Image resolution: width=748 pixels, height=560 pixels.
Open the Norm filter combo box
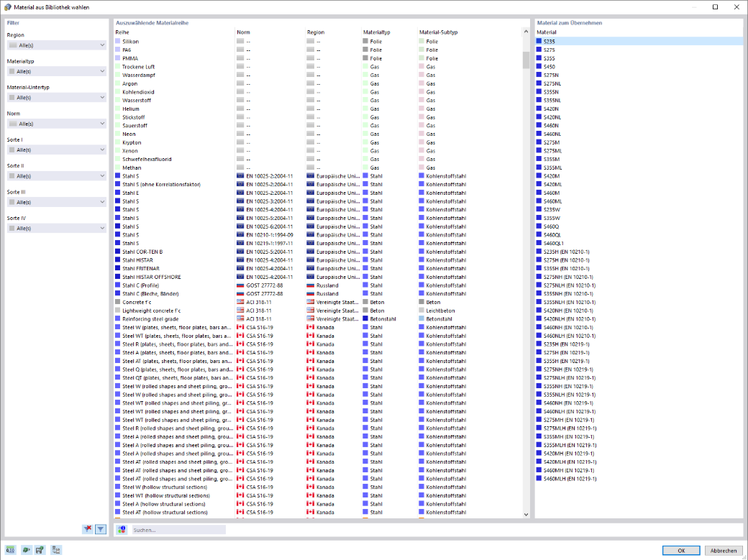pos(56,124)
